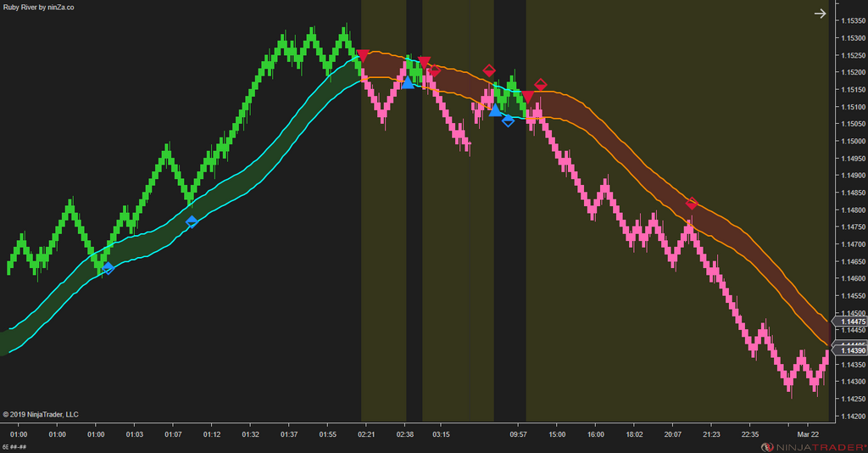Click the 22:35 time axis label
The height and width of the screenshot is (453, 868).
pyautogui.click(x=750, y=434)
